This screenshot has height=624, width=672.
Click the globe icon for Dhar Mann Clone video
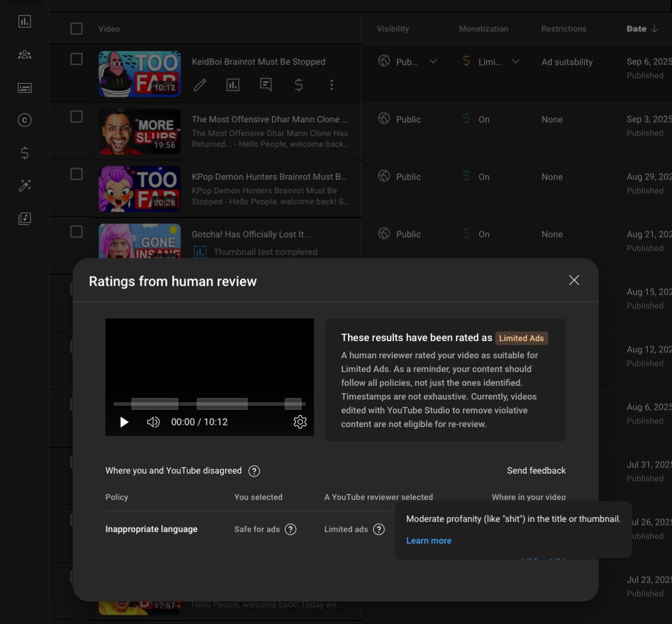[384, 118]
